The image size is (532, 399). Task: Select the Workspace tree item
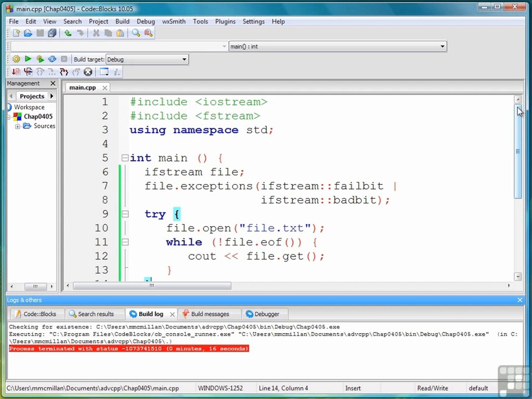[29, 107]
